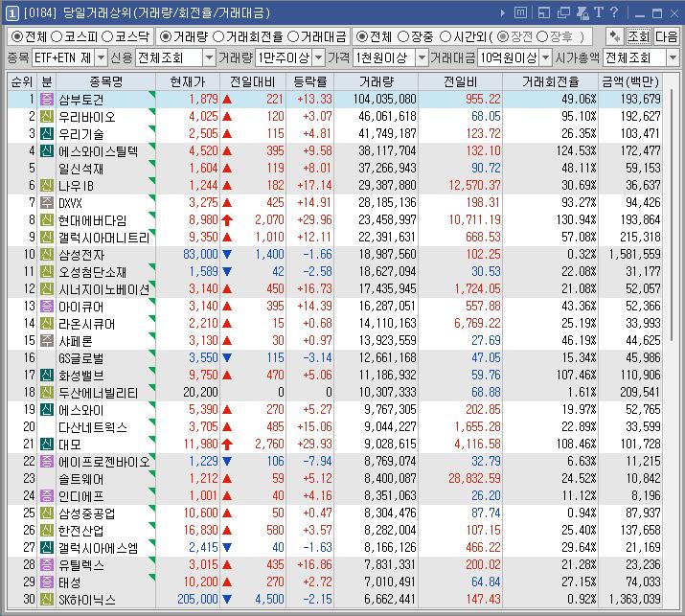Select the 장중 radio button

(403, 36)
